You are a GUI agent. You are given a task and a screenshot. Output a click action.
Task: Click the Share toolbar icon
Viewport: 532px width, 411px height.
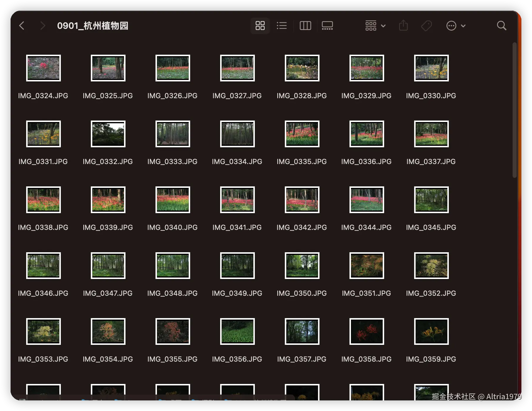[x=404, y=25]
